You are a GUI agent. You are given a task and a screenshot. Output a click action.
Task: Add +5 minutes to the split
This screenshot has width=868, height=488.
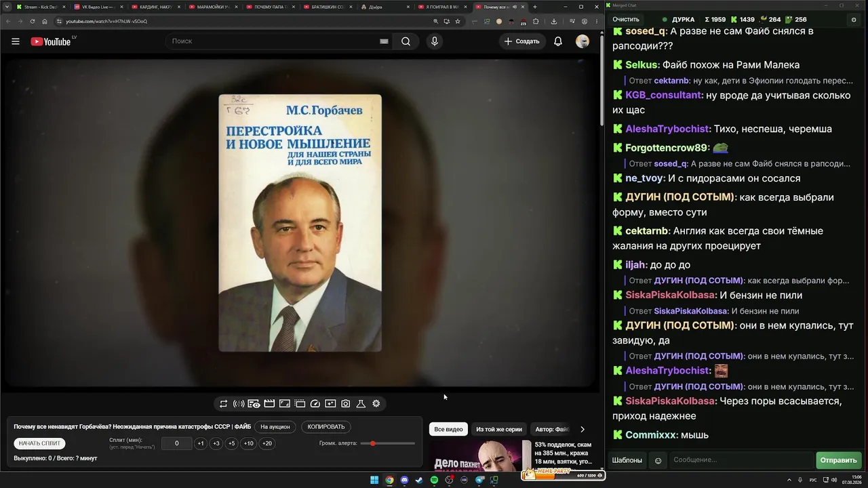[x=232, y=443]
